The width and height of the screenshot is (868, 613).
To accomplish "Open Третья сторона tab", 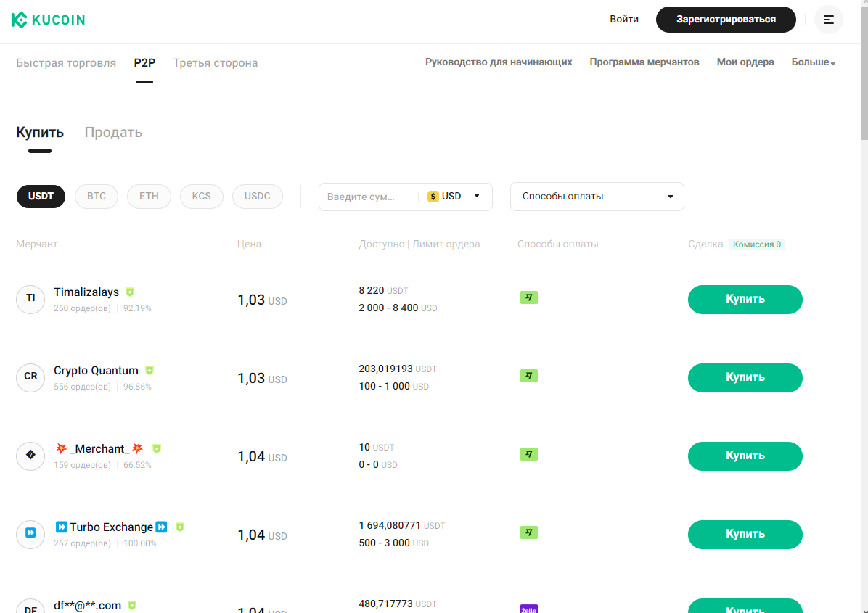I will click(x=216, y=63).
